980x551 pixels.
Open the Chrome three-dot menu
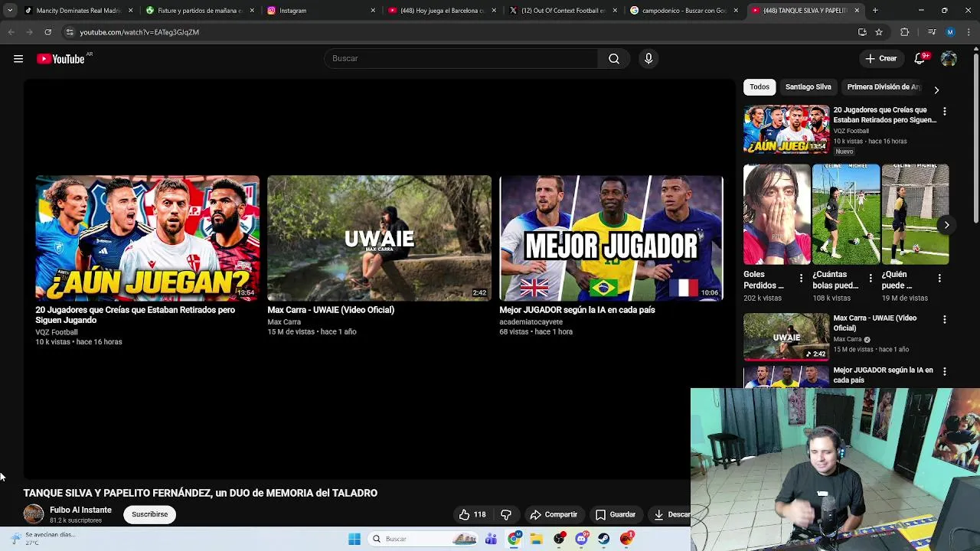969,32
